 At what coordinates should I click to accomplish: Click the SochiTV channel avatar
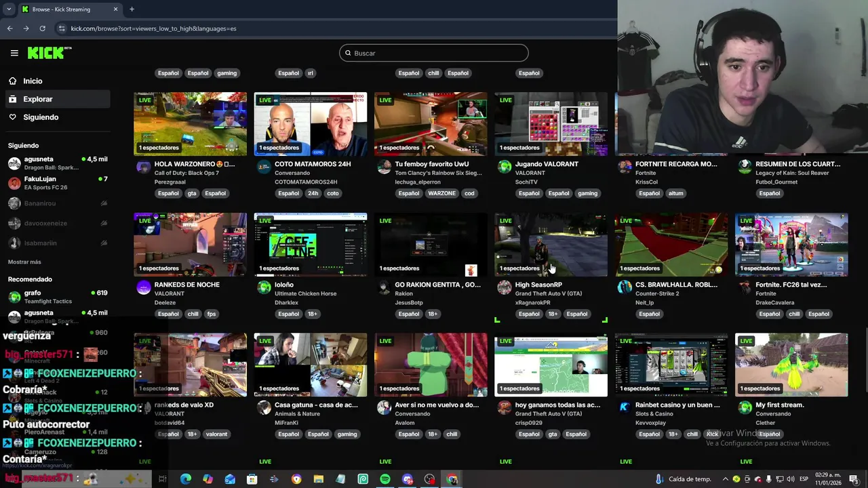coord(504,167)
